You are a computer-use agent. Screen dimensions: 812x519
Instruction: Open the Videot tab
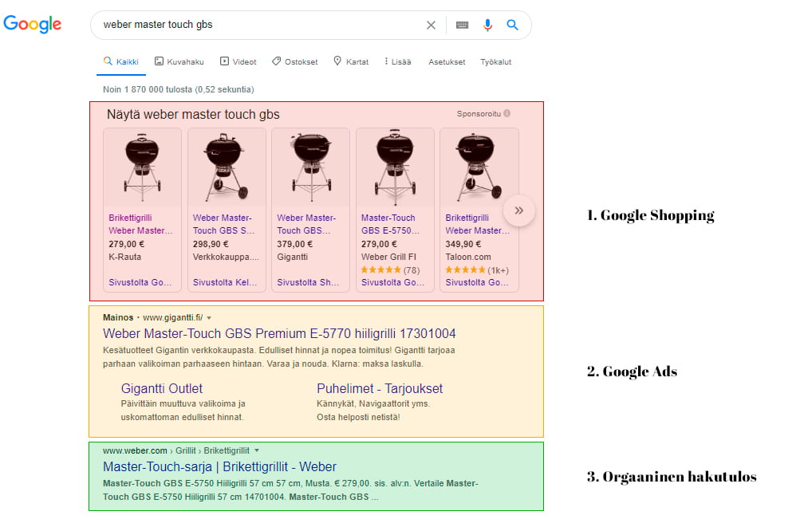tap(238, 61)
